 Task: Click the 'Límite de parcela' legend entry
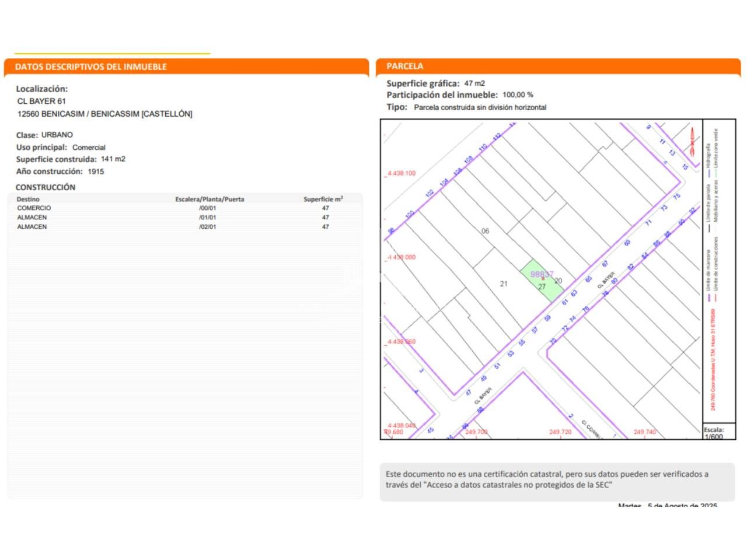(709, 204)
